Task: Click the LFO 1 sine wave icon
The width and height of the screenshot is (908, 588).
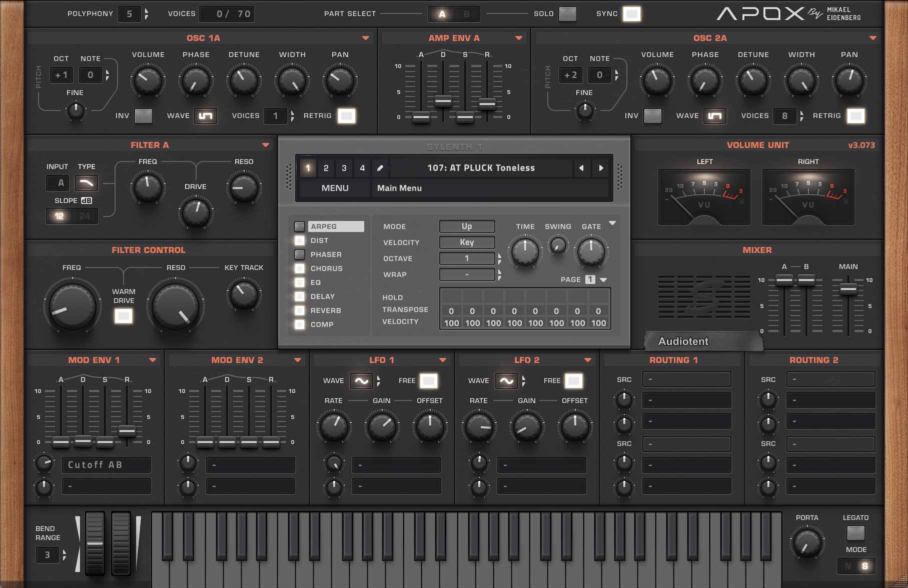Action: pos(361,381)
